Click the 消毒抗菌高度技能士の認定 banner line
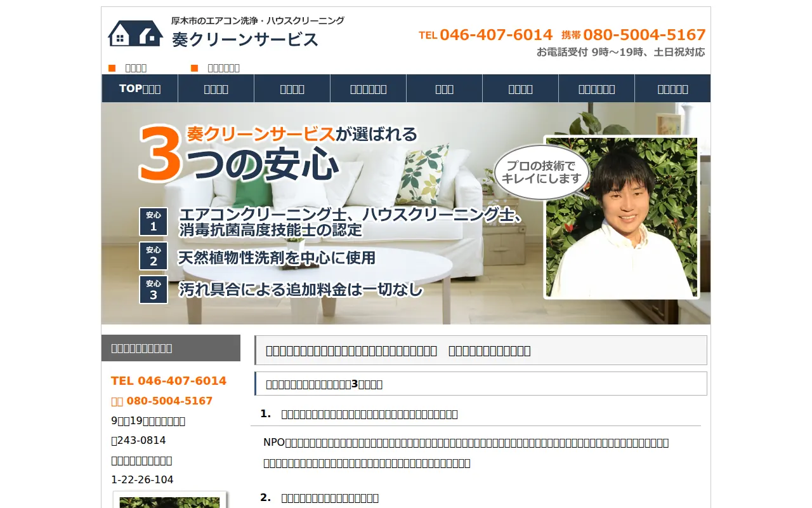 270,230
